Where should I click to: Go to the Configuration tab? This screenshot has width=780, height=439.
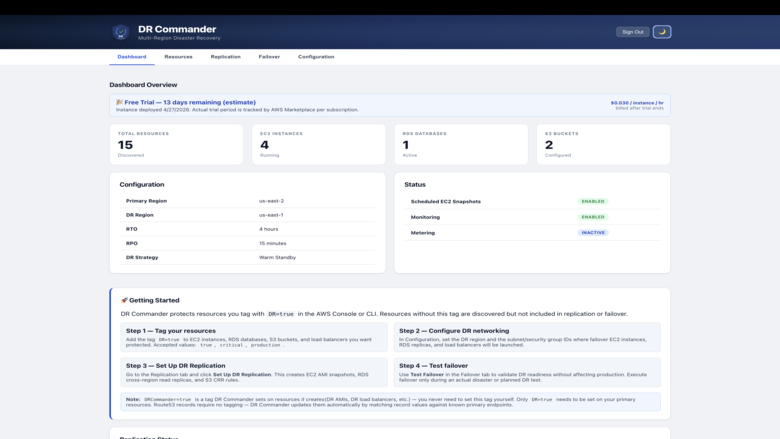coord(316,57)
